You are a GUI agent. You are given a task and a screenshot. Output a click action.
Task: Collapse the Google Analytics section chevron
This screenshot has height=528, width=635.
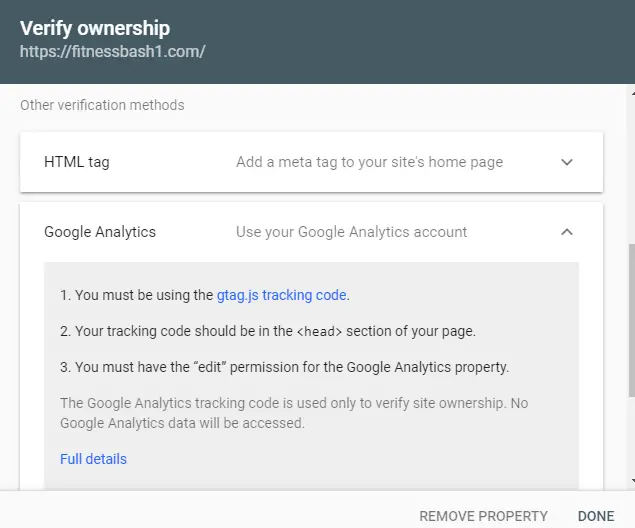pyautogui.click(x=566, y=232)
